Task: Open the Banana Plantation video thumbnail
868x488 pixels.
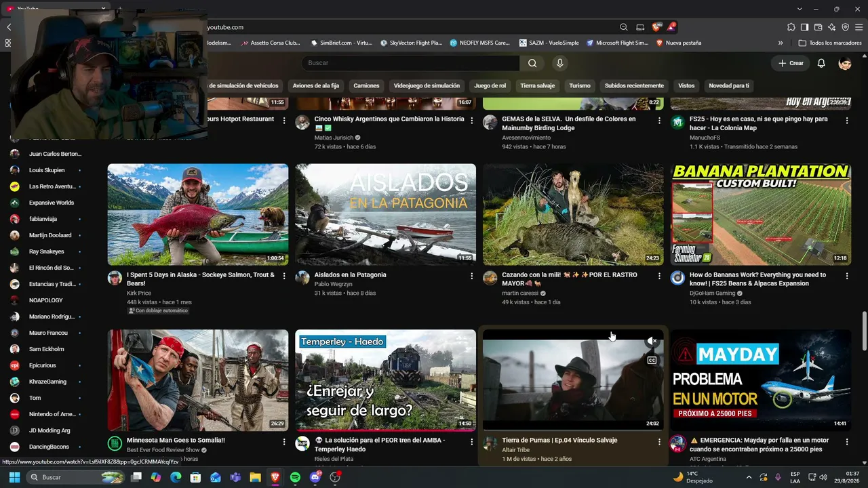Action: (761, 214)
